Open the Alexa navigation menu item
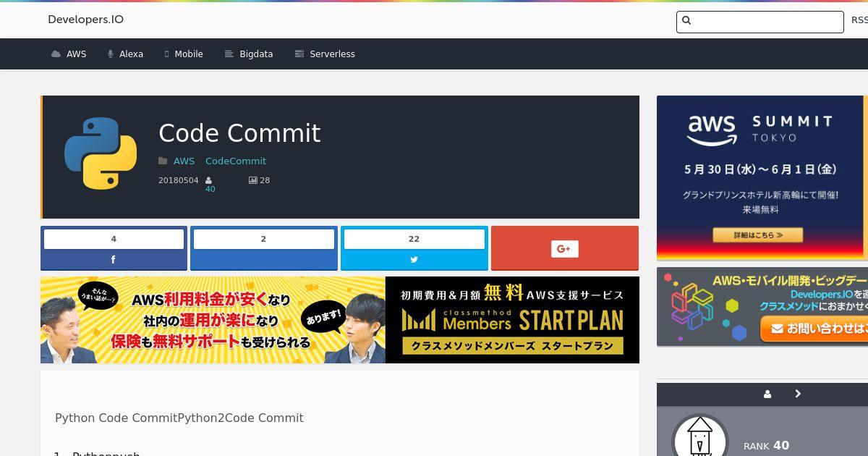The height and width of the screenshot is (456, 868). pyautogui.click(x=125, y=54)
